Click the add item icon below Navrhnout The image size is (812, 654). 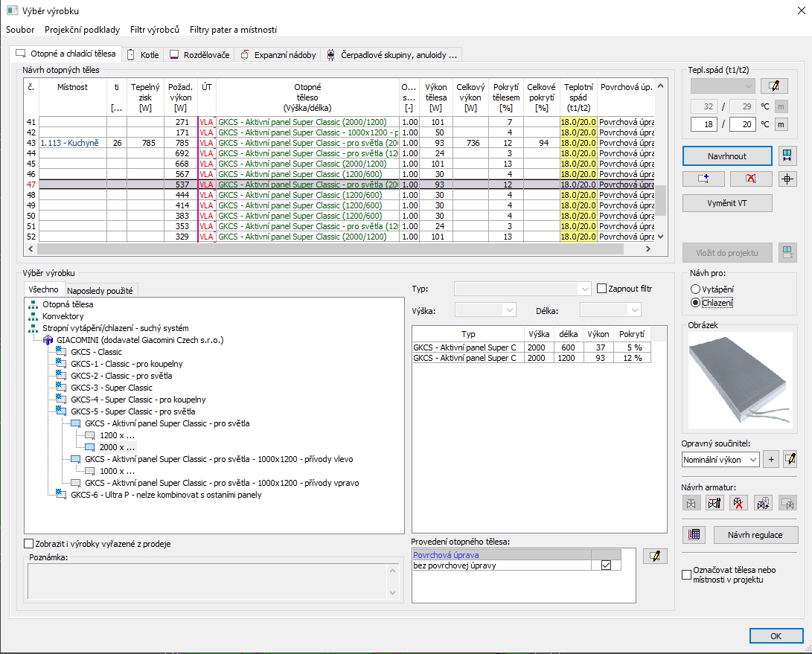[703, 179]
